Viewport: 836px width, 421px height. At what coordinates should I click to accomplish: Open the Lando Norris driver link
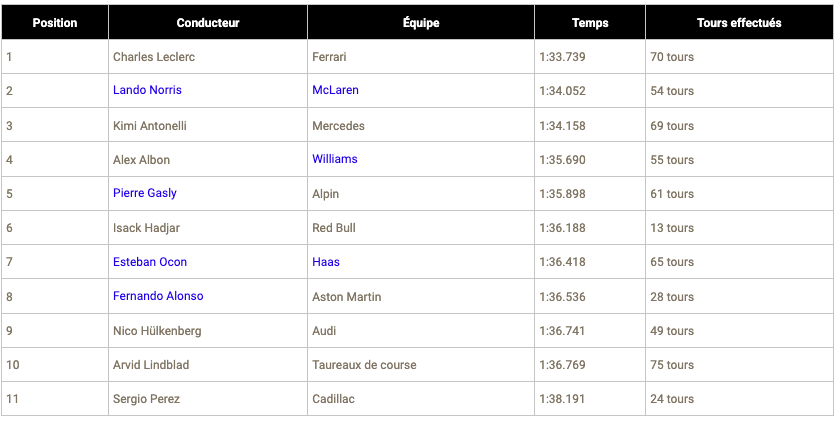(147, 90)
